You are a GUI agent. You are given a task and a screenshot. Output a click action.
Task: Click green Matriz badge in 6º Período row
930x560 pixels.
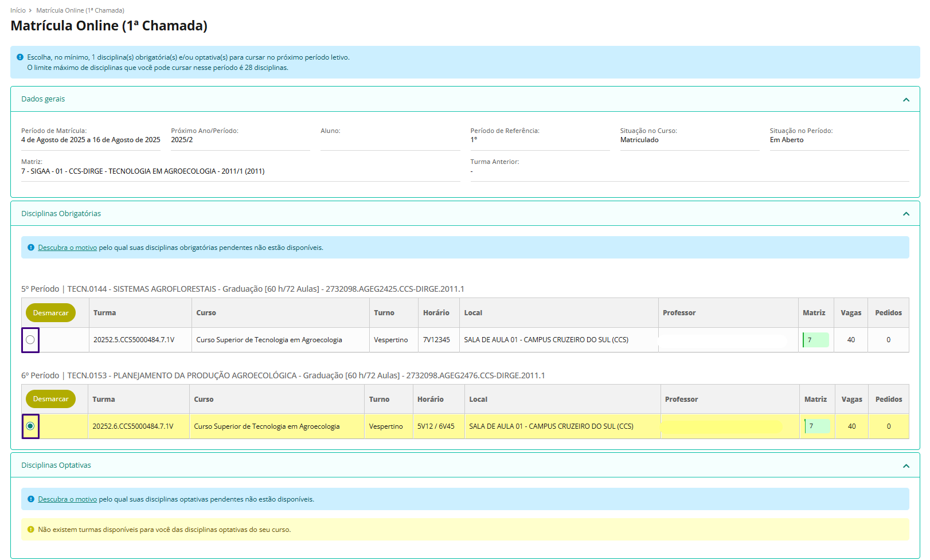click(817, 426)
